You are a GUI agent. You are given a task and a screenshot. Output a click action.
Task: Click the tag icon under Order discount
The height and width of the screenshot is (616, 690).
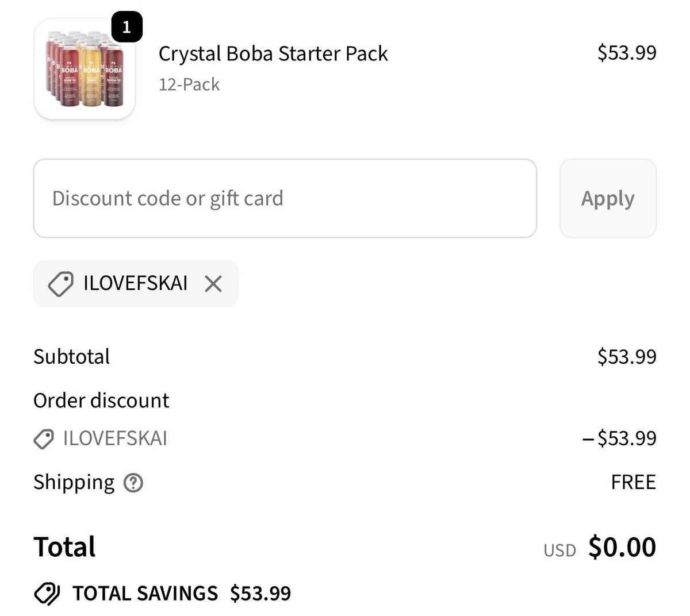pos(44,439)
